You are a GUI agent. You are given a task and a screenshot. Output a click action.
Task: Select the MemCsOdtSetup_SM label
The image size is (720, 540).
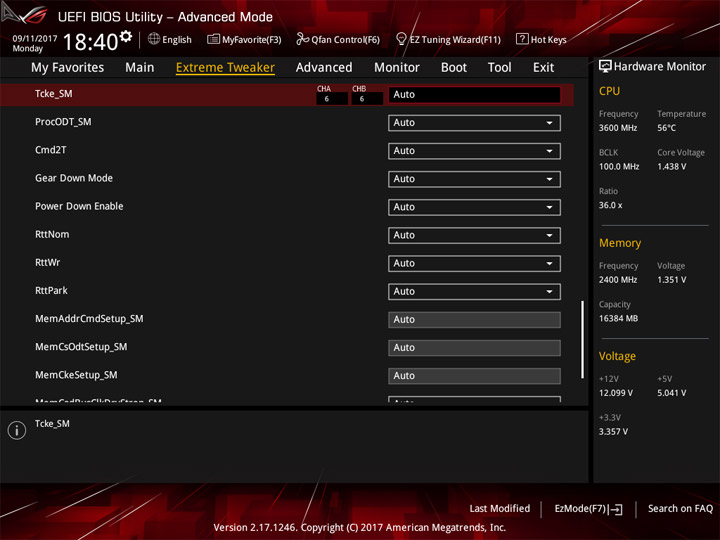click(81, 347)
